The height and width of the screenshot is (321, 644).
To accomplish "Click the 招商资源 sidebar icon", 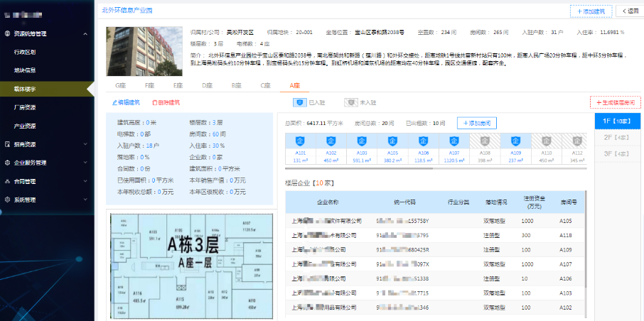I will tap(7, 144).
